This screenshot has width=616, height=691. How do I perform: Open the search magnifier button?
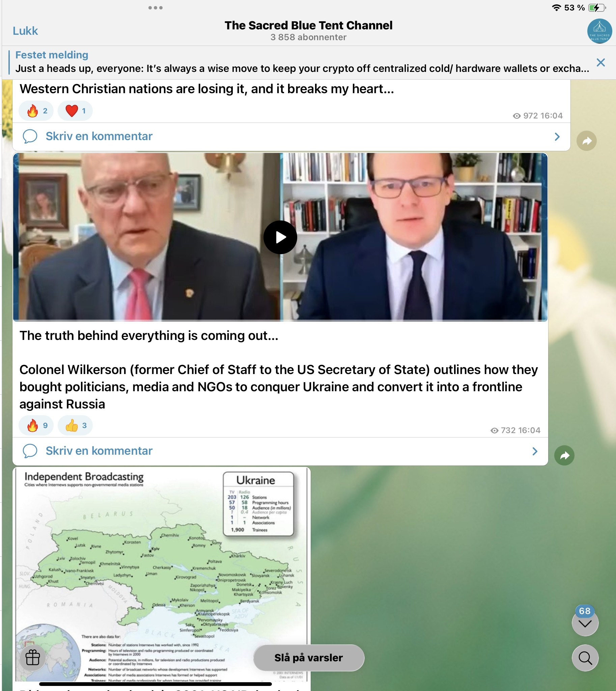pyautogui.click(x=585, y=658)
